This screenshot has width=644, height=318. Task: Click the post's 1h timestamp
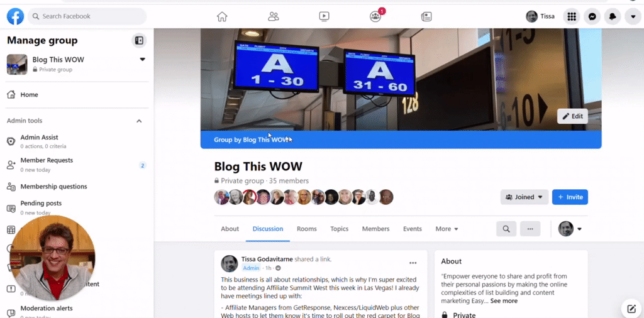coord(268,268)
